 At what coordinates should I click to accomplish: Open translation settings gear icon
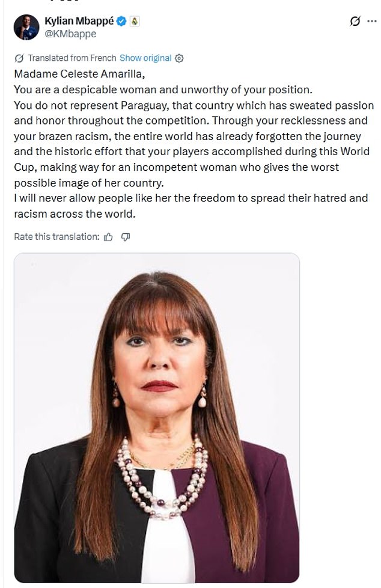pos(179,58)
